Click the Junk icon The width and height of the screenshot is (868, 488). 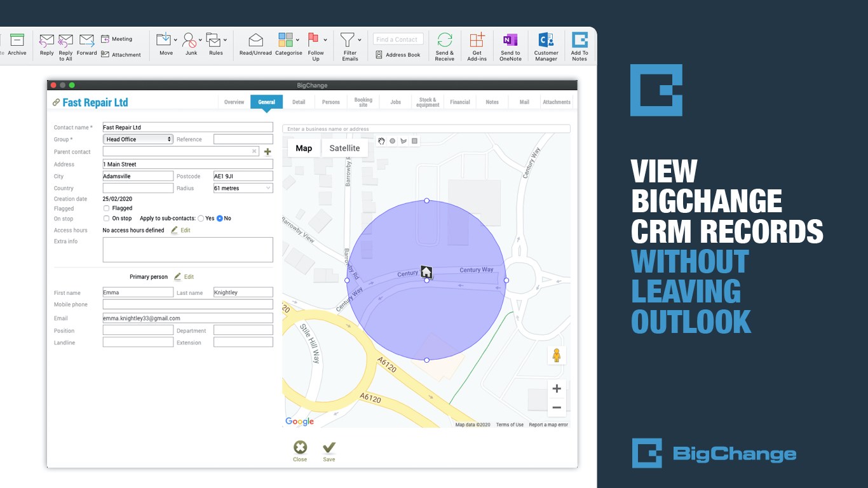[189, 40]
